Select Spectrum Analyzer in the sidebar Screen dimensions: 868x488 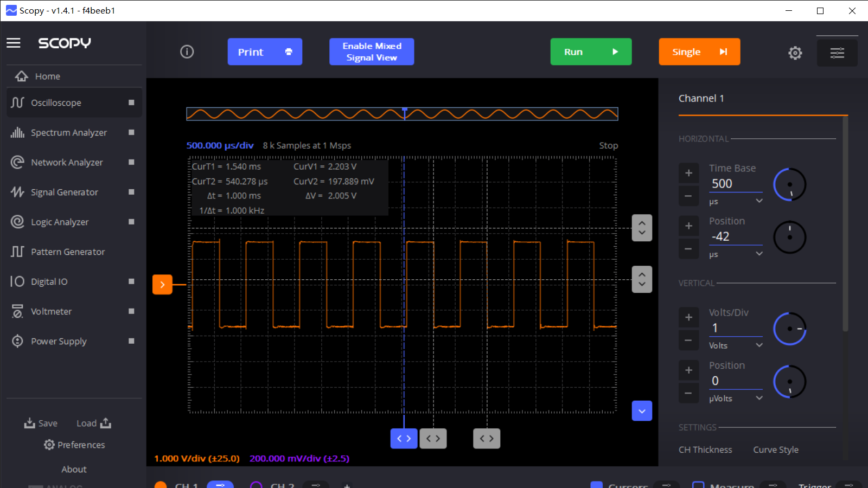(x=74, y=132)
